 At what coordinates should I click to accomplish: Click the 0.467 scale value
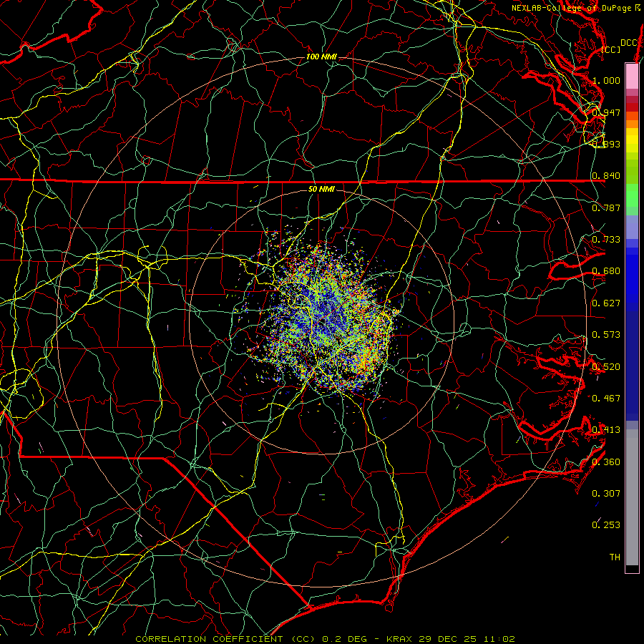(606, 398)
